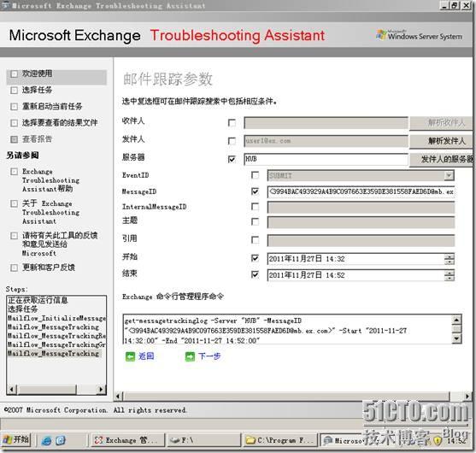The image size is (476, 453).
Task: Click in the 服务器 HUB input field
Action: point(326,159)
